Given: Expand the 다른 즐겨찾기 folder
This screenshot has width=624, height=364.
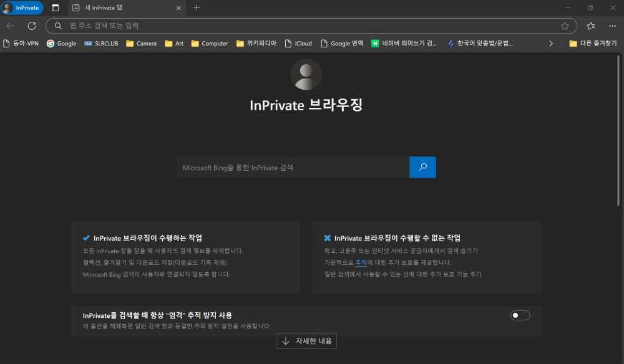Looking at the screenshot, I should click(593, 43).
